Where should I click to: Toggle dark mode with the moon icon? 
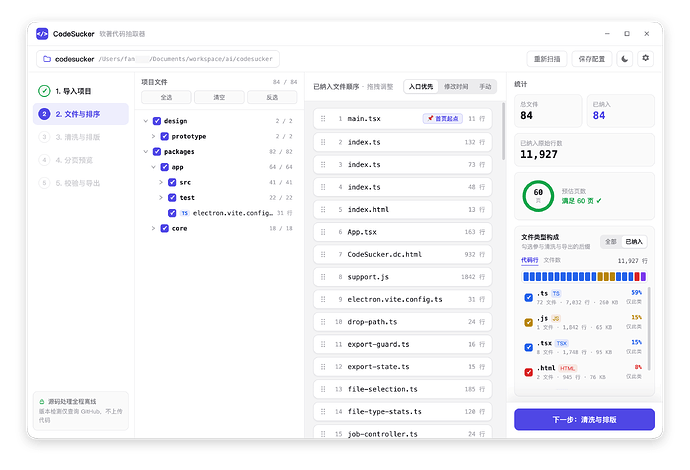coord(624,59)
